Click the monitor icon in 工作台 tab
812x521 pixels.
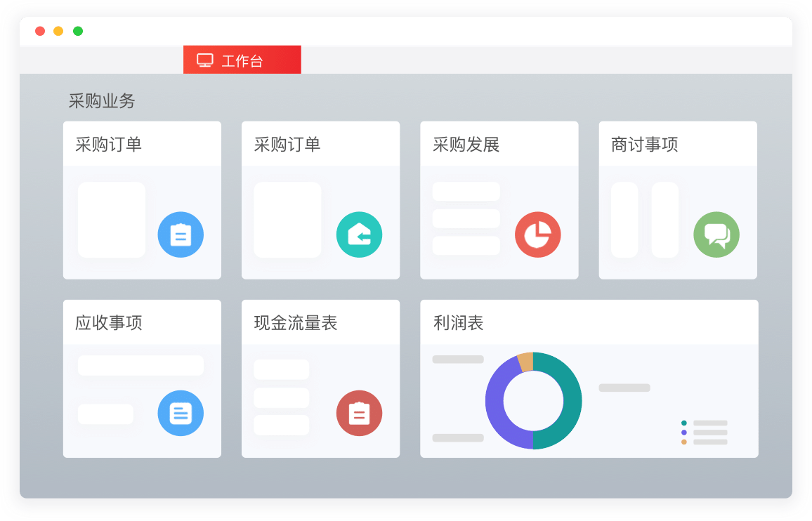click(x=205, y=60)
